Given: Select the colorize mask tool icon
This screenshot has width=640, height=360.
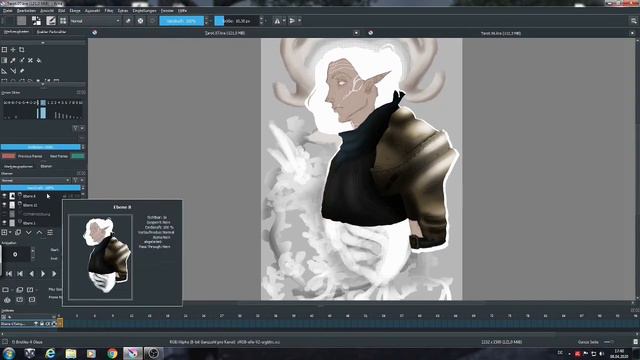Looking at the screenshot, I should [x=22, y=60].
